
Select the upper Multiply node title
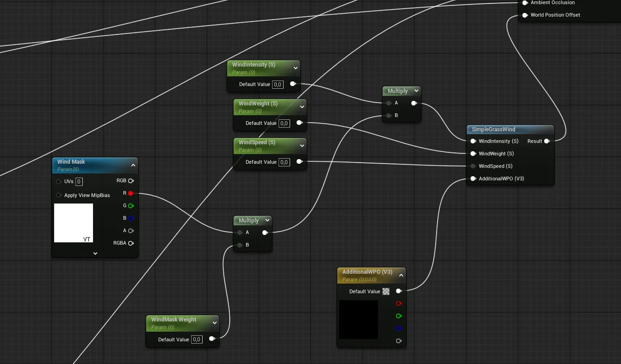397,91
